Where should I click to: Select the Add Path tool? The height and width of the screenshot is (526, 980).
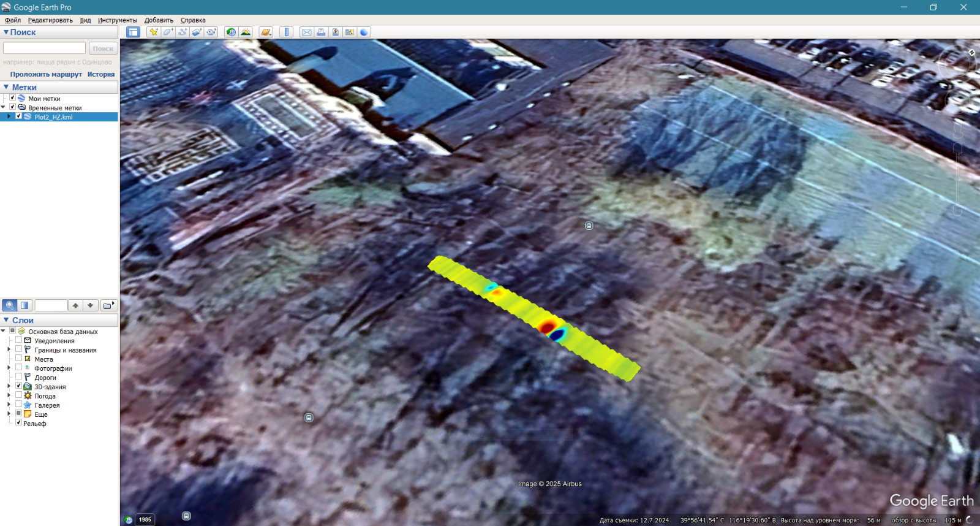183,32
